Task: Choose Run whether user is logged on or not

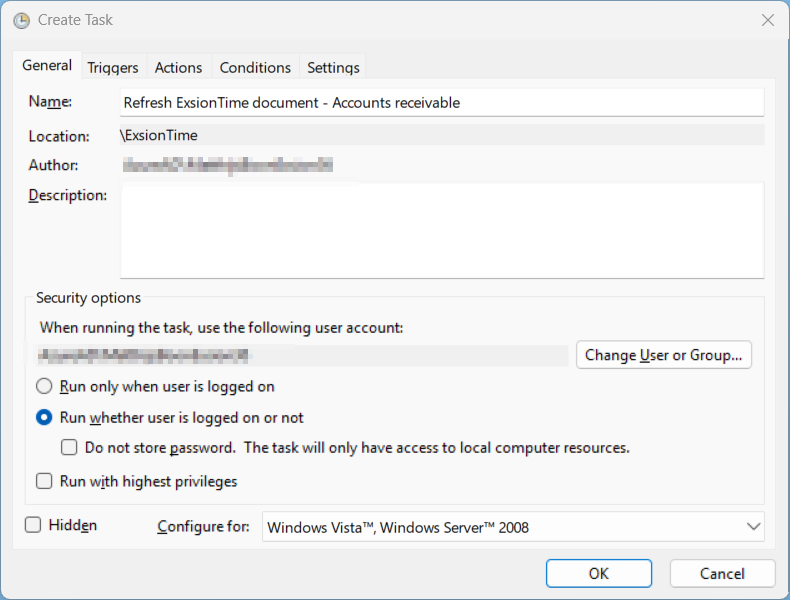Action: (45, 418)
